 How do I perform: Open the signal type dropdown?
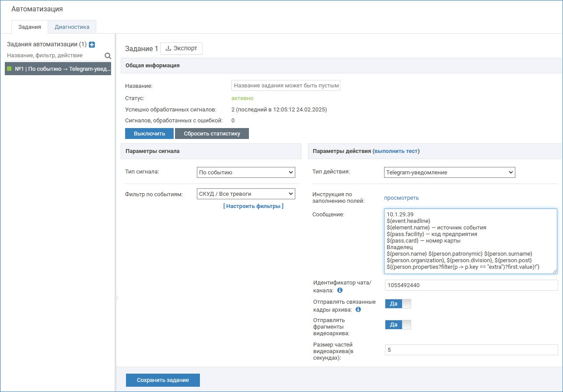point(246,173)
